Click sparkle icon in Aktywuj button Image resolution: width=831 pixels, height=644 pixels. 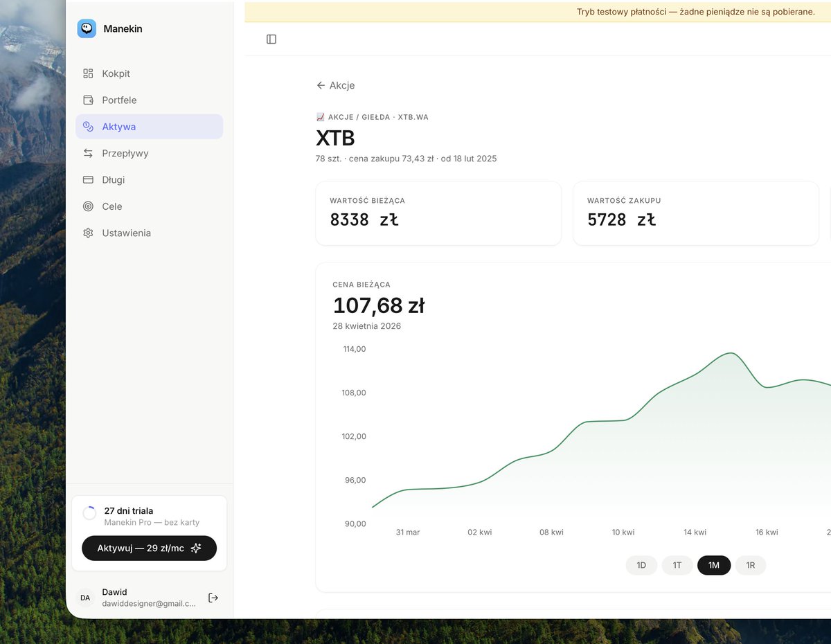(196, 548)
